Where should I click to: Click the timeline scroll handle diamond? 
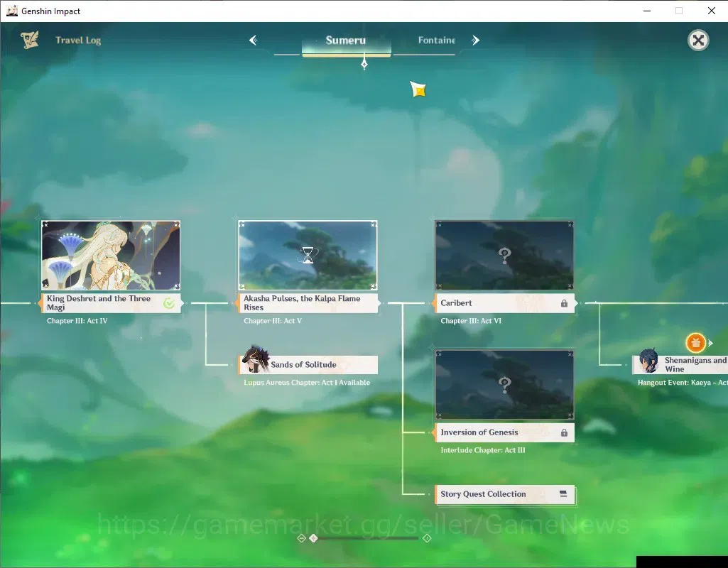pos(313,538)
